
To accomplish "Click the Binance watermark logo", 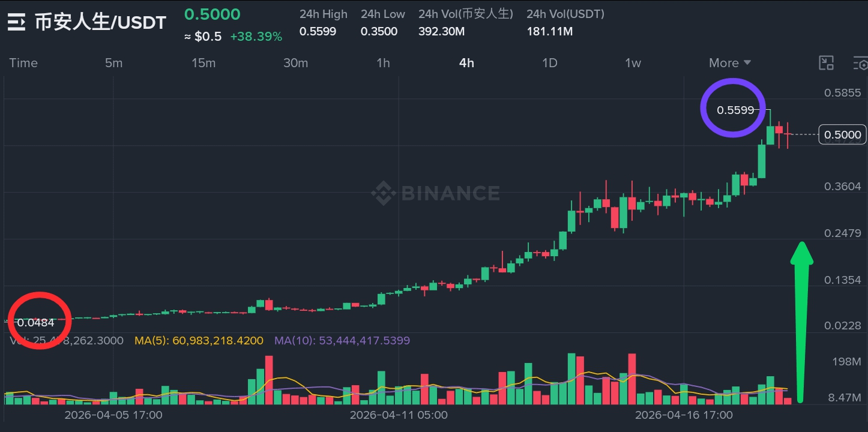I will point(435,193).
